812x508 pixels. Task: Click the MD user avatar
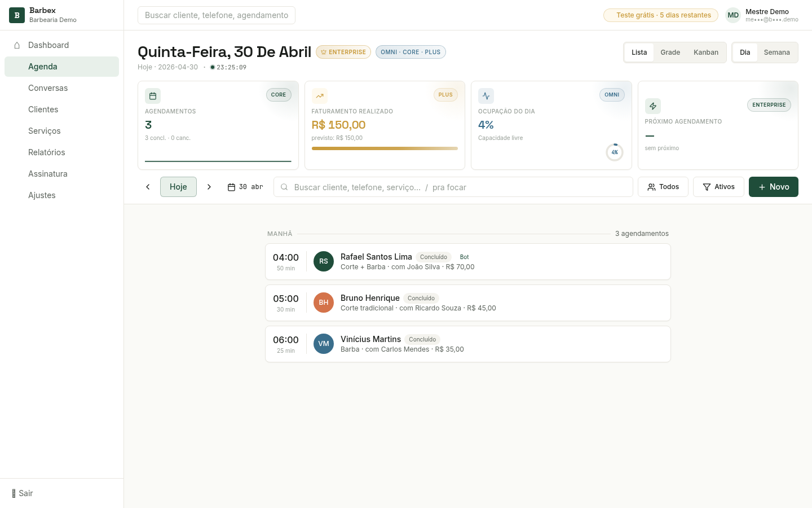click(x=733, y=15)
